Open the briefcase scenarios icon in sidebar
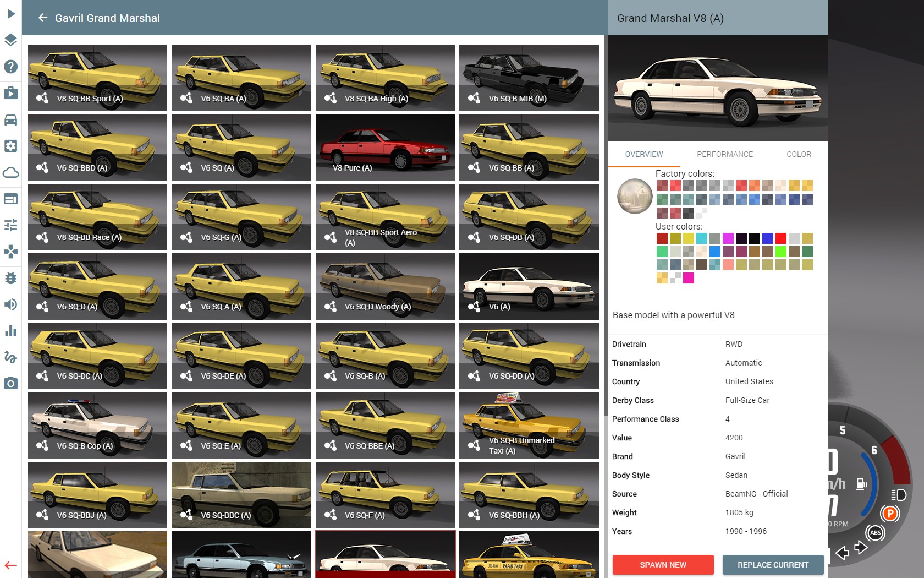 coord(11,93)
